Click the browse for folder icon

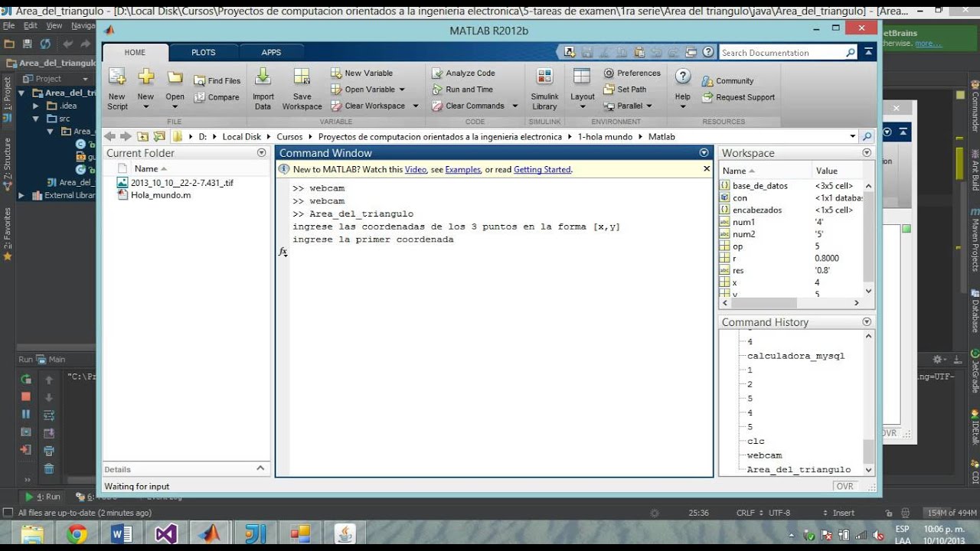pos(158,136)
